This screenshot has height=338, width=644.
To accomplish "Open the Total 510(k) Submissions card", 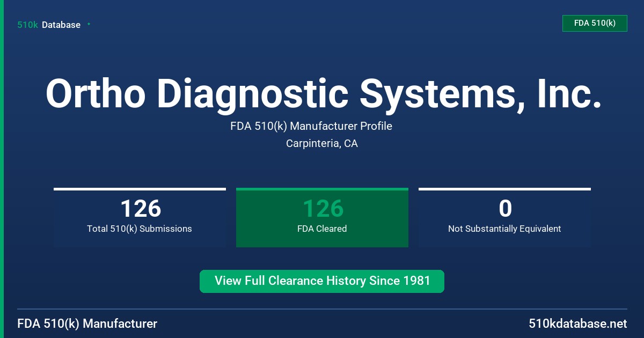I will pyautogui.click(x=140, y=217).
